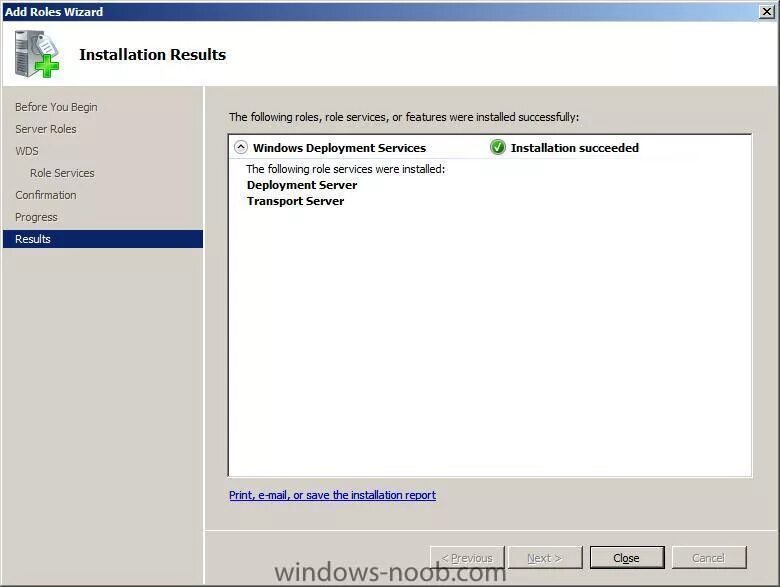Select the Before You Begin step
This screenshot has height=587, width=780.
click(x=56, y=107)
